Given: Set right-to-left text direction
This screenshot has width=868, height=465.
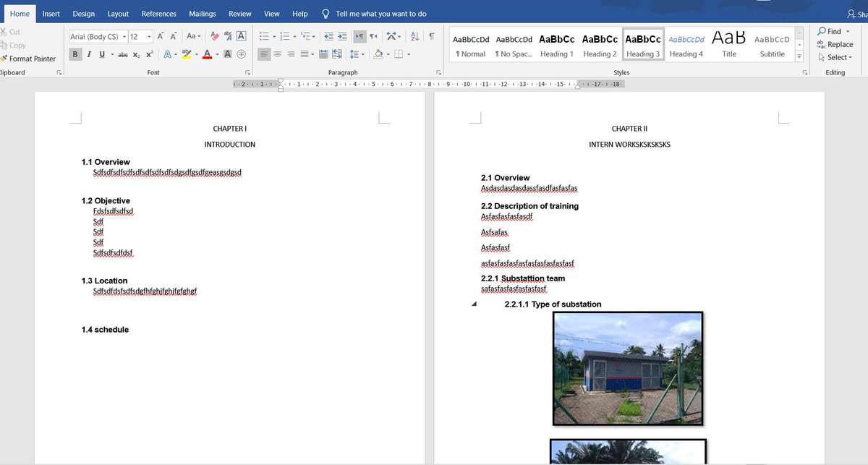Looking at the screenshot, I should tap(373, 36).
